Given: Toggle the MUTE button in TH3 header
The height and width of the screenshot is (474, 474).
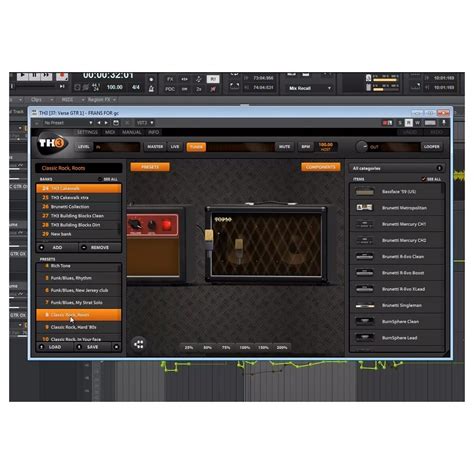Looking at the screenshot, I should coord(284,147).
